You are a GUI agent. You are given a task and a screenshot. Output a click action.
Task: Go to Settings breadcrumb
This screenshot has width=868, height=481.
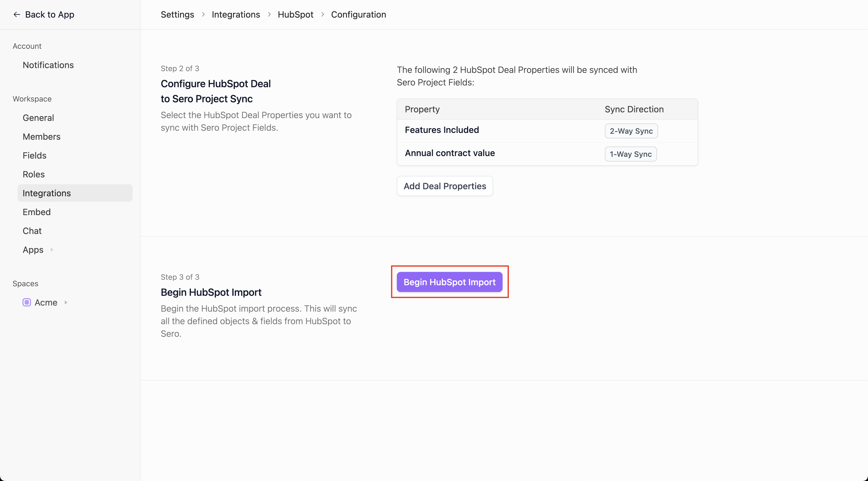tap(177, 15)
